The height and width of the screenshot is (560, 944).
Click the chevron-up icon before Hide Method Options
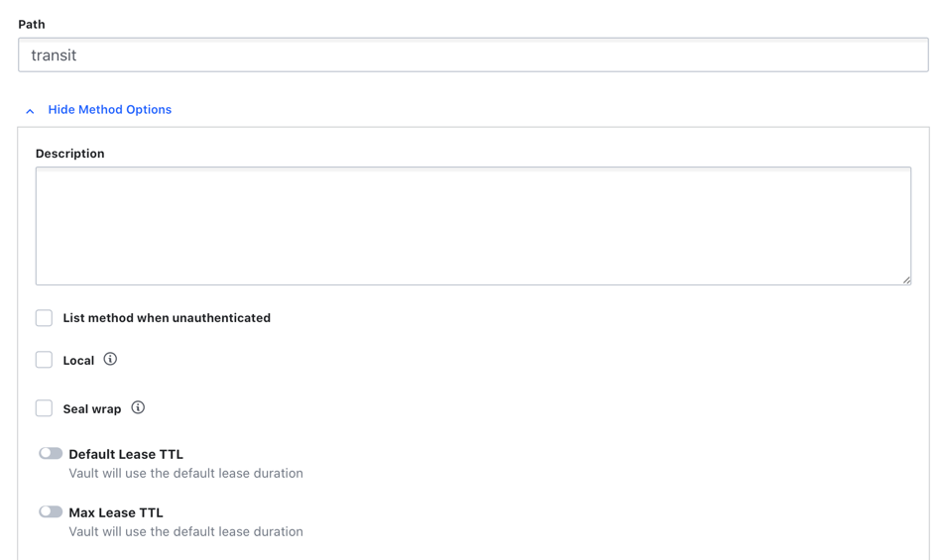(x=30, y=111)
